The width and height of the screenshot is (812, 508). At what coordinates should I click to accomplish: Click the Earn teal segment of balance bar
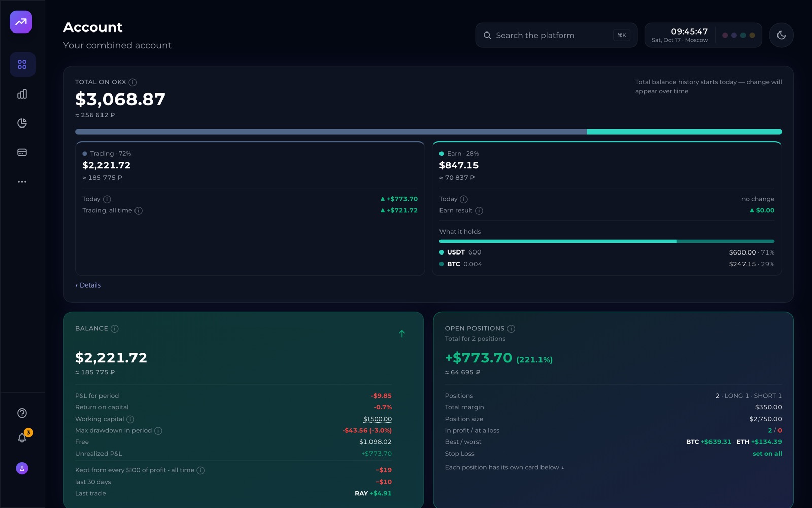tap(684, 132)
